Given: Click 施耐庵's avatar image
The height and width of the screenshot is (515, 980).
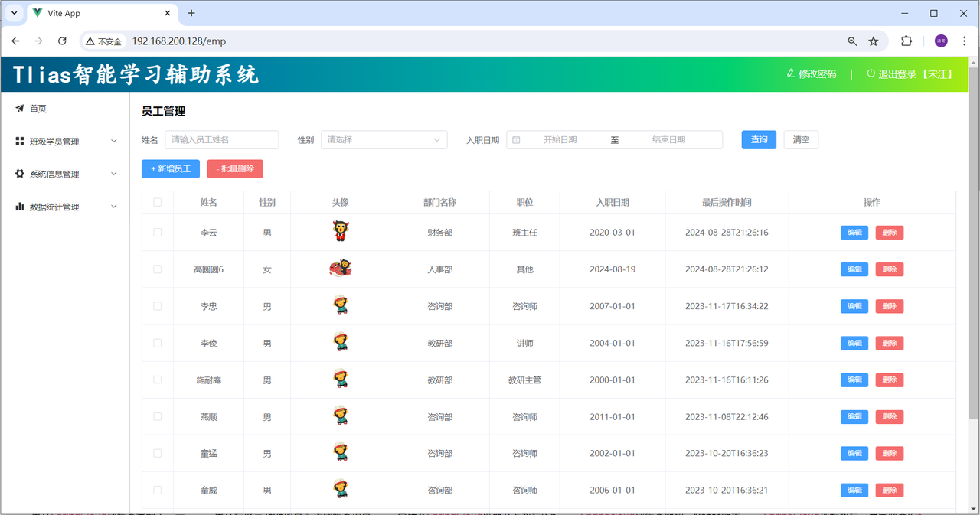Looking at the screenshot, I should 340,379.
